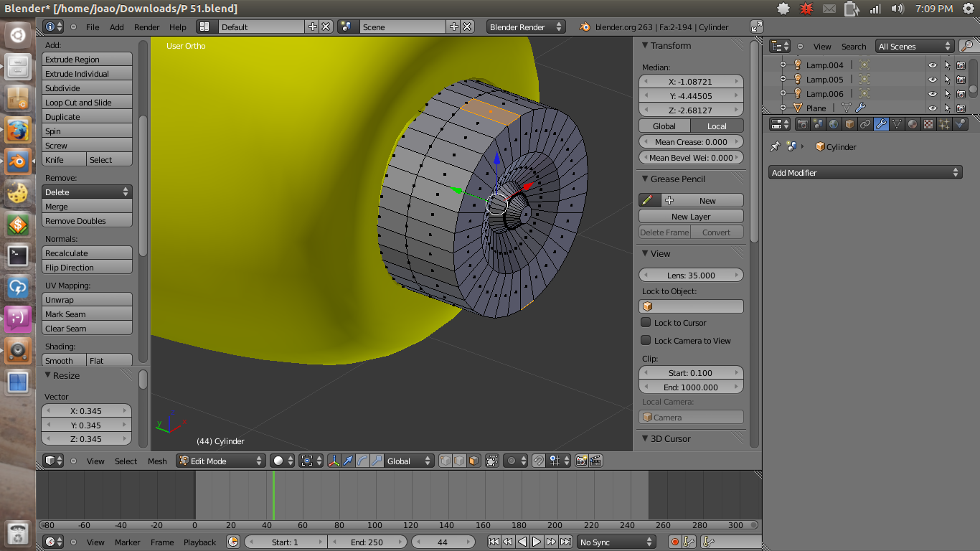Open the Object Data properties (mesh triangle icon)

click(897, 124)
